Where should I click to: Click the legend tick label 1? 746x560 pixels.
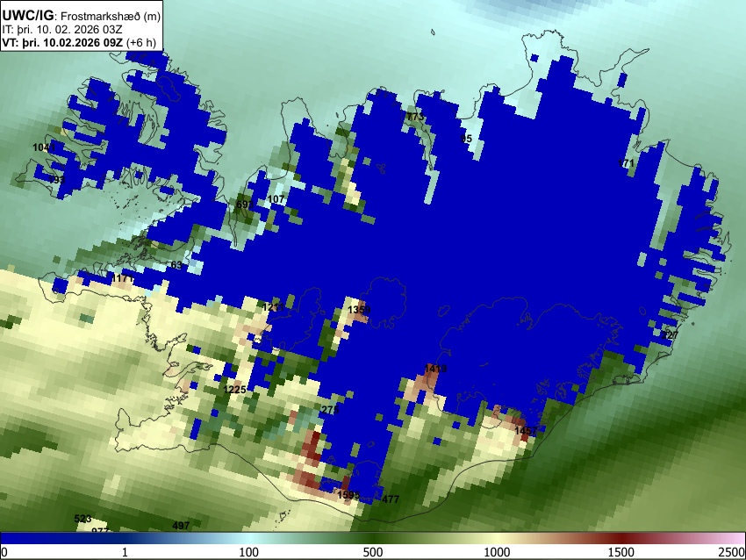coord(125,552)
